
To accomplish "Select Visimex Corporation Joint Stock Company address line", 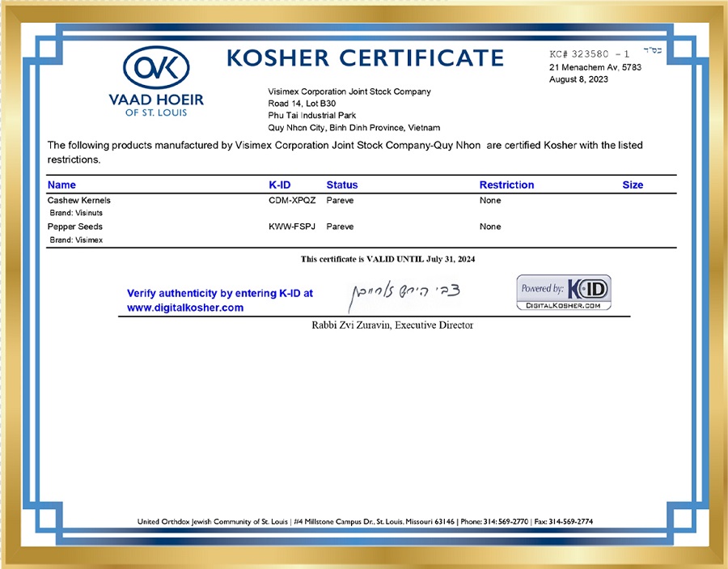I will tap(349, 91).
